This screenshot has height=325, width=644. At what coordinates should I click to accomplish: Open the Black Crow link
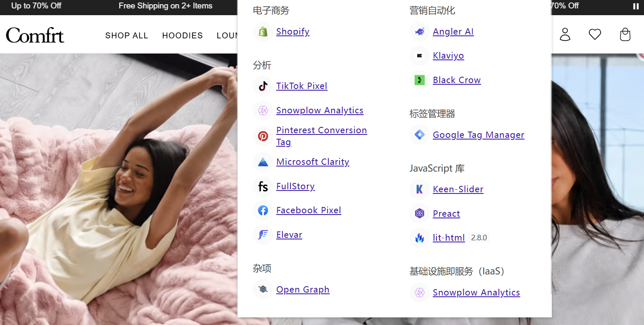coord(457,80)
